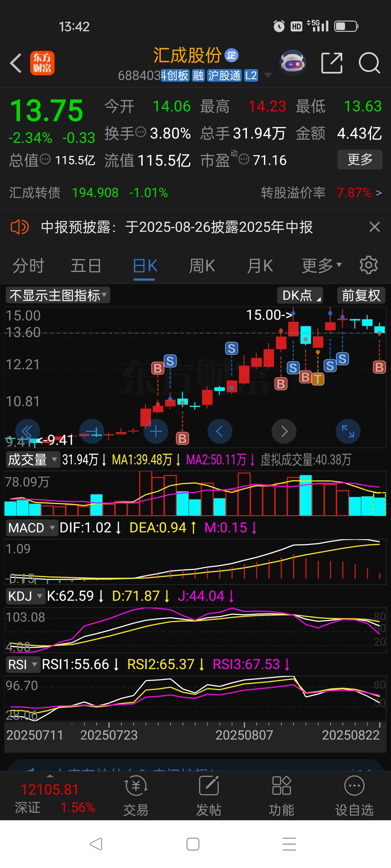
Task: Open the 中报预披露 announcement text
Action: point(177,227)
